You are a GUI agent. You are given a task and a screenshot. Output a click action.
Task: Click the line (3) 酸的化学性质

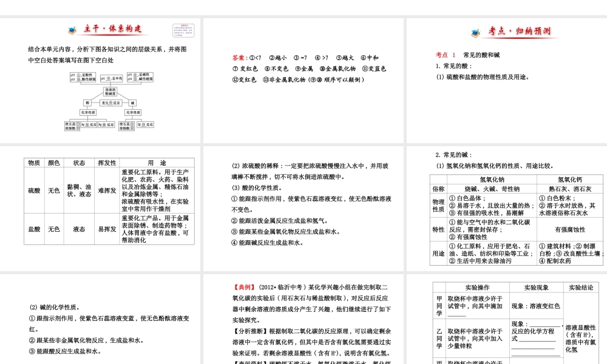pyautogui.click(x=257, y=188)
